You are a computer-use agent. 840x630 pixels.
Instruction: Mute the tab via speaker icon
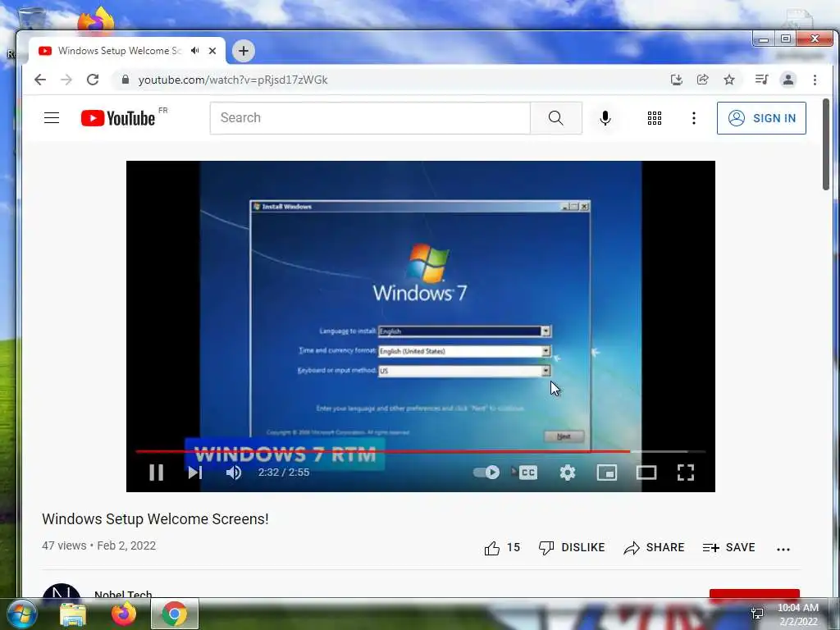[195, 51]
